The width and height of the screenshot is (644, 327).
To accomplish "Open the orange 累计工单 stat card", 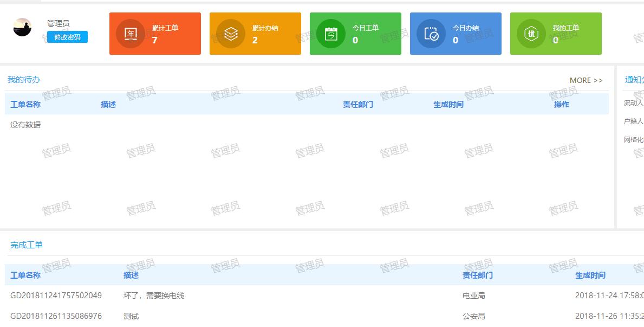I will (x=155, y=33).
